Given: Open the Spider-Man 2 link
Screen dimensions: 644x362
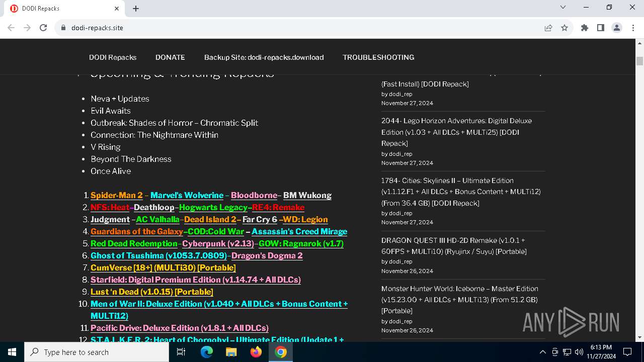Looking at the screenshot, I should pyautogui.click(x=117, y=195).
